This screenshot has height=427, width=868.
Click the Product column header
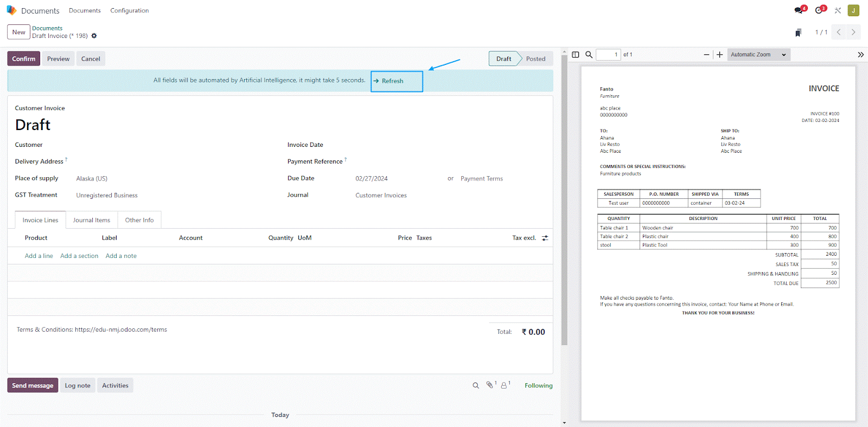(x=36, y=238)
